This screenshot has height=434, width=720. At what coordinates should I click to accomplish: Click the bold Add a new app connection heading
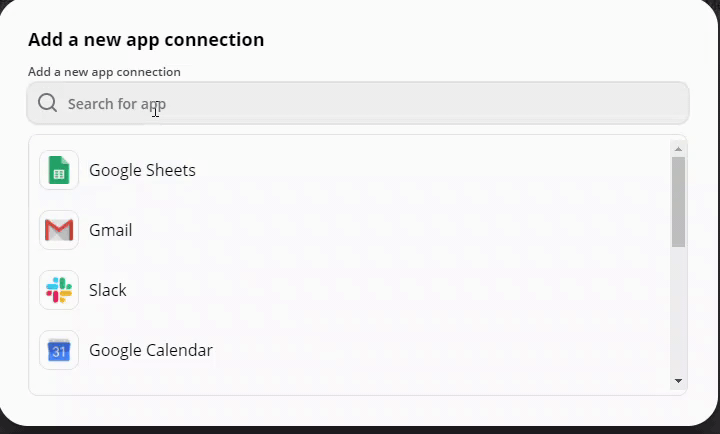[x=146, y=39]
